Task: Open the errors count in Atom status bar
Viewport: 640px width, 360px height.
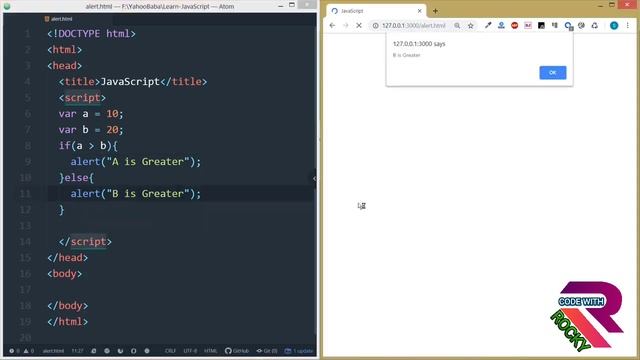Action: click(14, 351)
